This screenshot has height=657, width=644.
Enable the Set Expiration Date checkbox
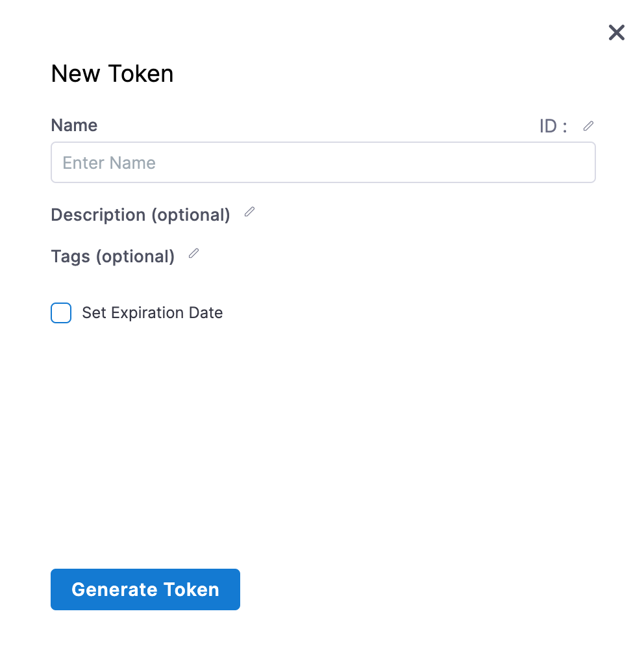click(x=61, y=313)
